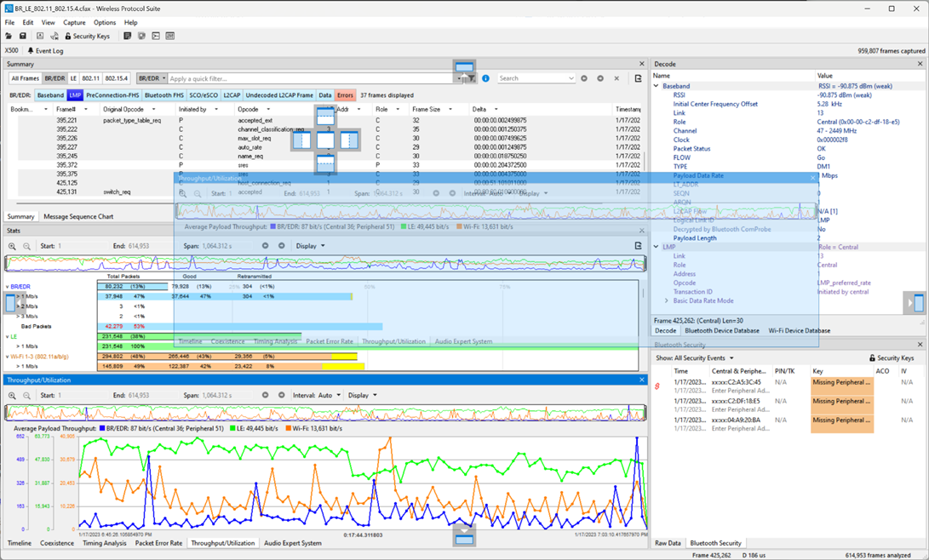Open the Interval Auto dropdown
The height and width of the screenshot is (560, 929).
pyautogui.click(x=317, y=396)
